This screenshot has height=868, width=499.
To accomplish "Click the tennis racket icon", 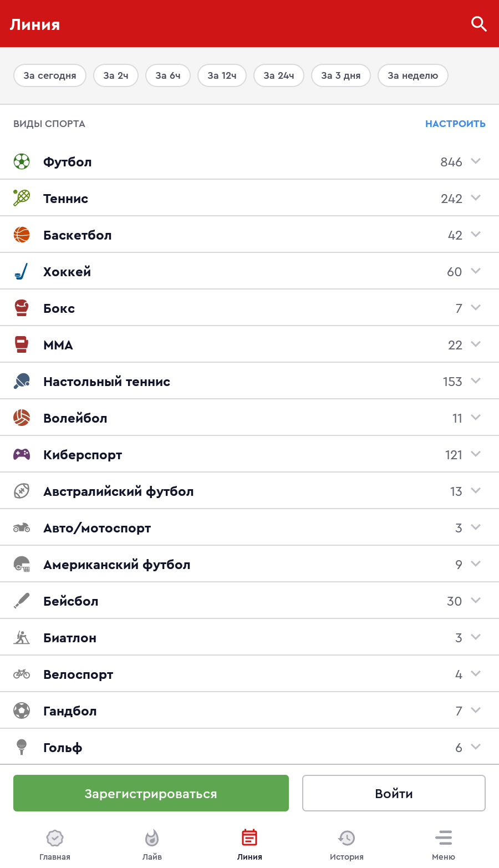I will point(22,198).
